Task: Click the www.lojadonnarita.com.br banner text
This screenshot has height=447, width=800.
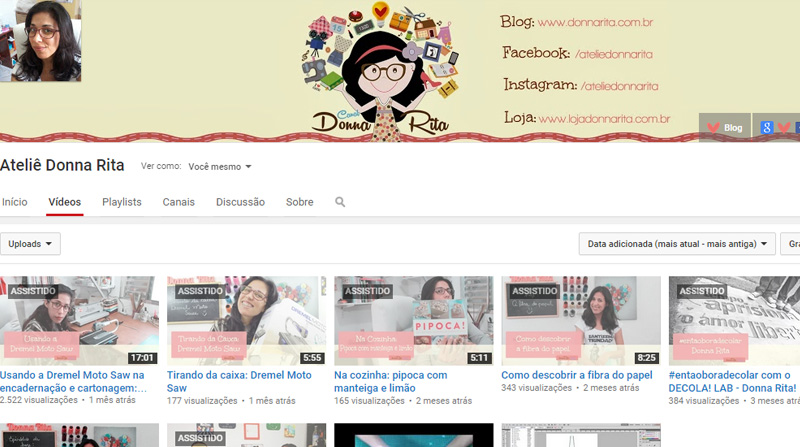Action: point(604,119)
